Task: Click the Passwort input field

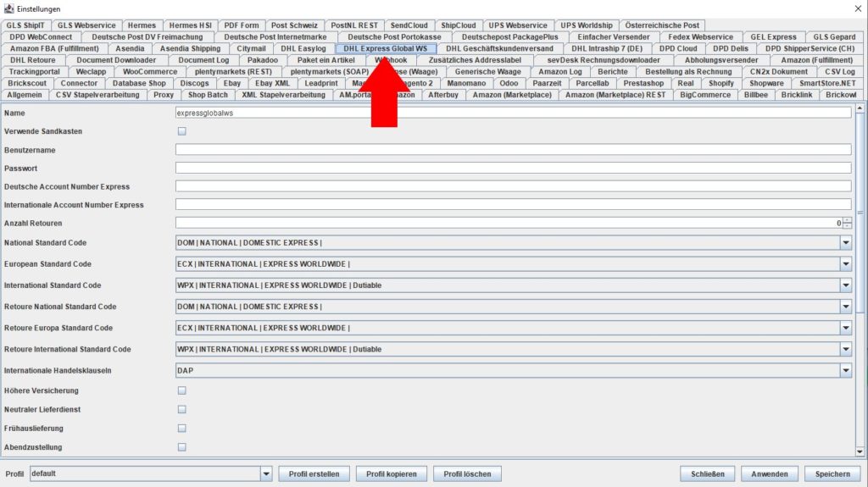Action: 513,168
